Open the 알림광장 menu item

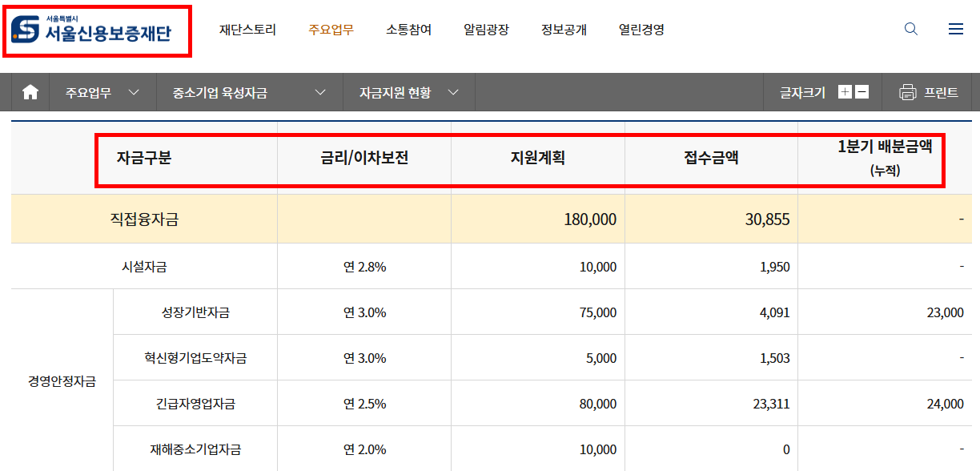[488, 29]
